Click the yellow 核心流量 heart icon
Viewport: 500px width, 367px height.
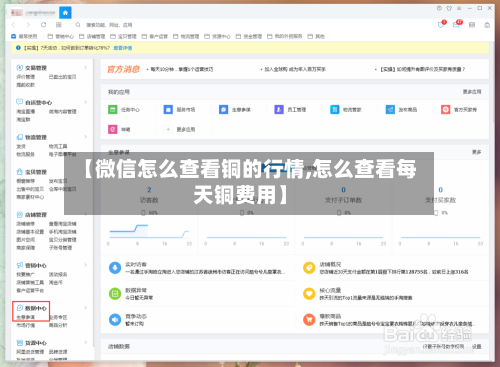(309, 294)
